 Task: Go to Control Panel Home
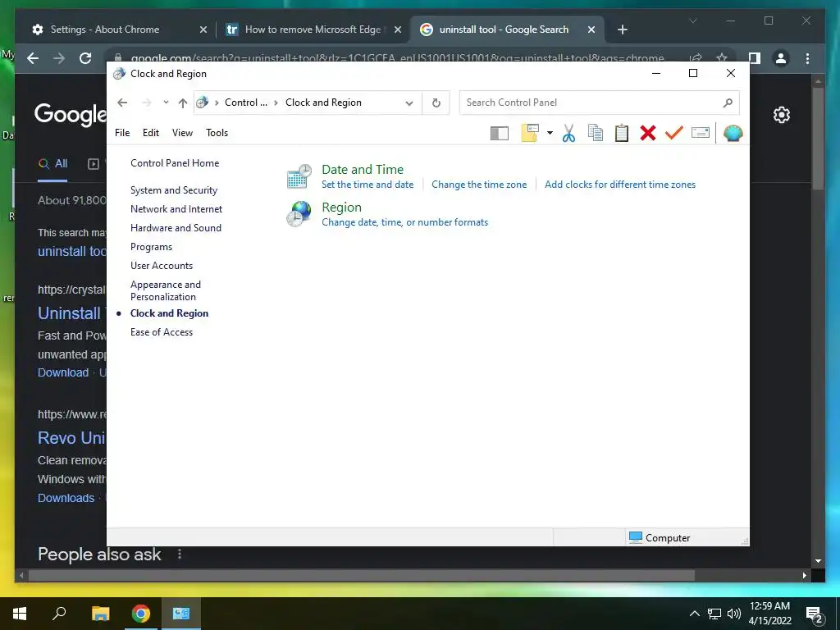pyautogui.click(x=175, y=163)
